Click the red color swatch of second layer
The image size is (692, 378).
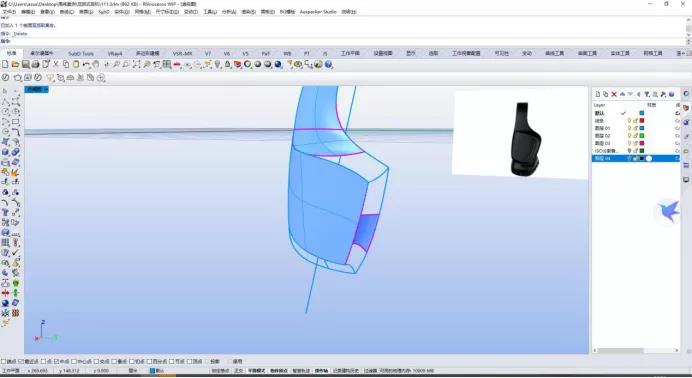click(x=642, y=121)
